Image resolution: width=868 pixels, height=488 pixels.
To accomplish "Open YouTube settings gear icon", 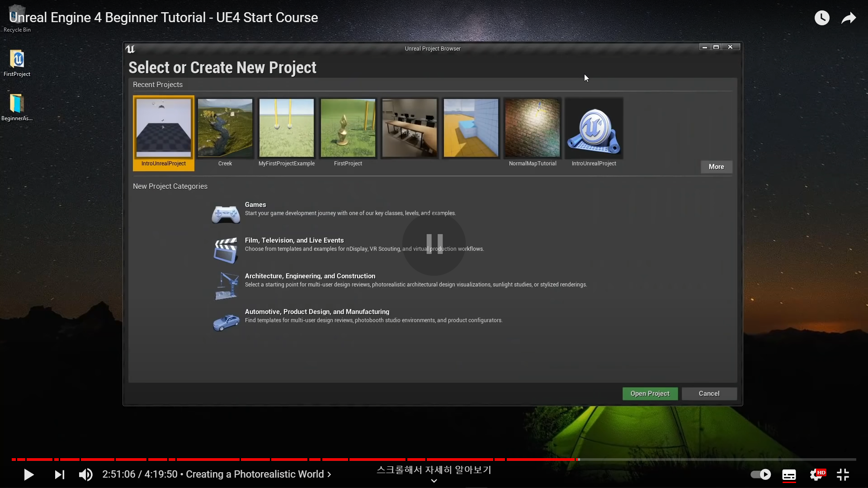I will (816, 474).
